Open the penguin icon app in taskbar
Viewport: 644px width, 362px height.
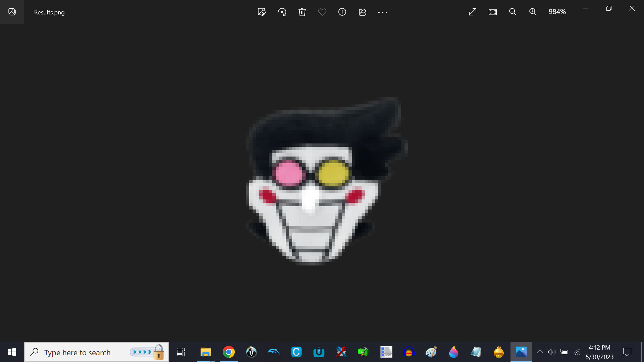click(x=251, y=352)
